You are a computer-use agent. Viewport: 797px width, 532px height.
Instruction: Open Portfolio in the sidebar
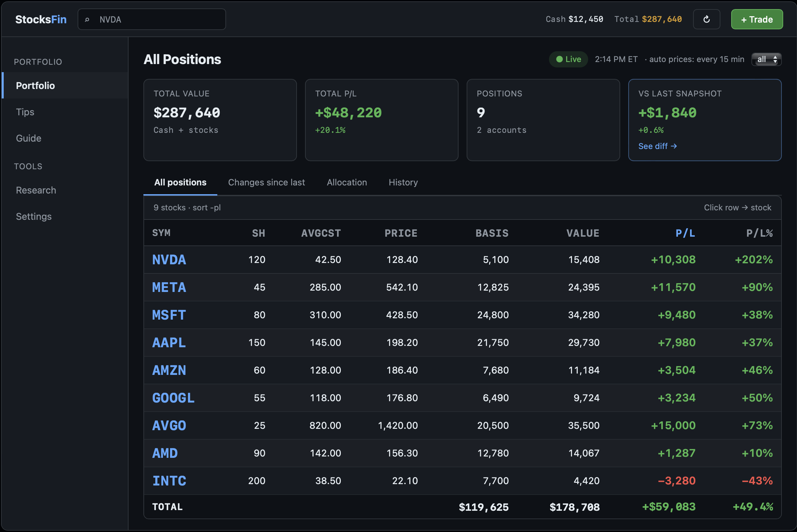tap(64, 86)
